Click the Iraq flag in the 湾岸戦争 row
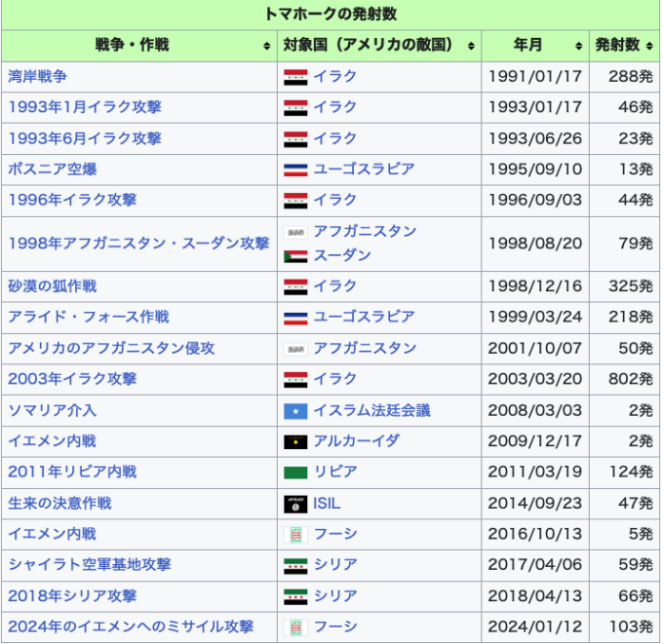Image resolution: width=663 pixels, height=644 pixels. pos(295,77)
